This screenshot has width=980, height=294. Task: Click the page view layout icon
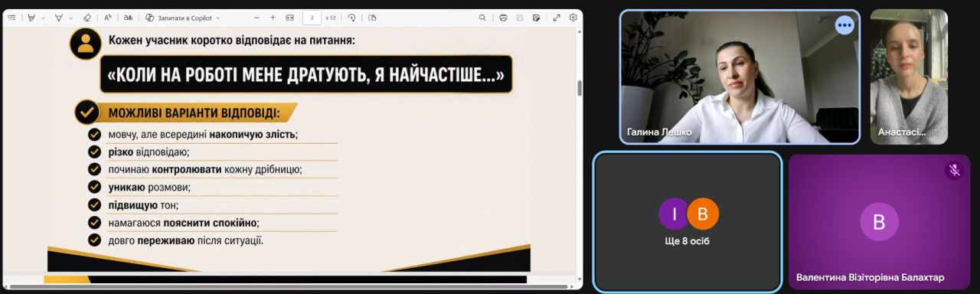(x=372, y=17)
